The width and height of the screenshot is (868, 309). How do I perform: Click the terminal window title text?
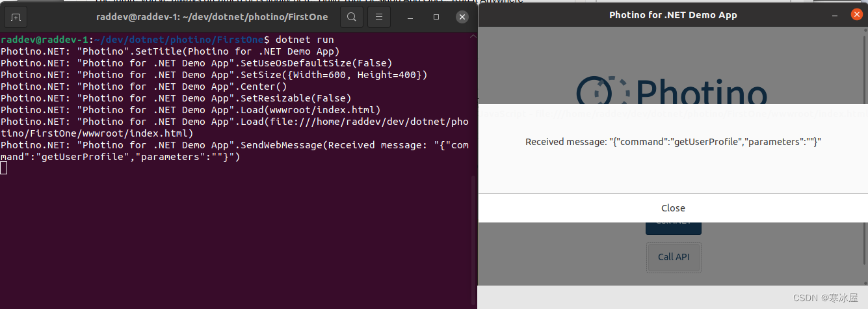coord(212,17)
